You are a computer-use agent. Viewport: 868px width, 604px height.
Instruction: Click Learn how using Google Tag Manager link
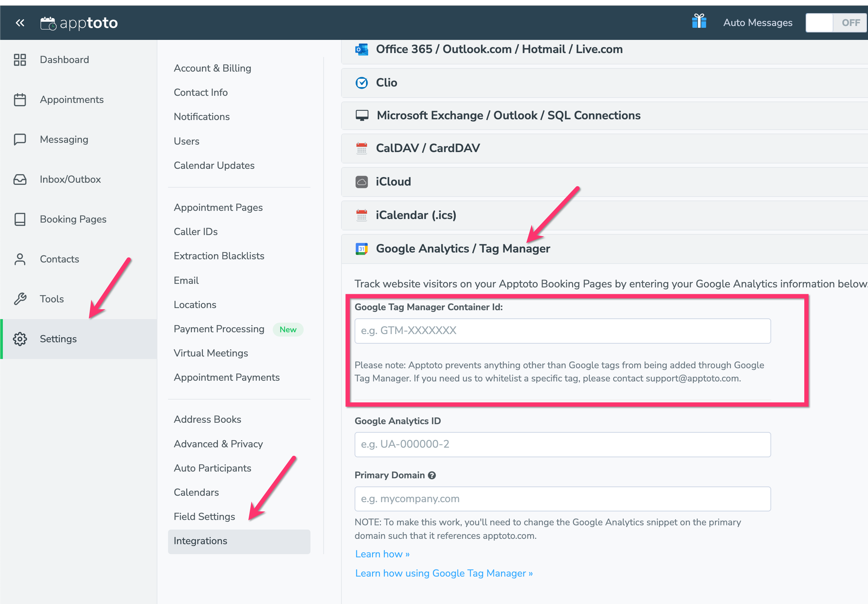pyautogui.click(x=444, y=573)
